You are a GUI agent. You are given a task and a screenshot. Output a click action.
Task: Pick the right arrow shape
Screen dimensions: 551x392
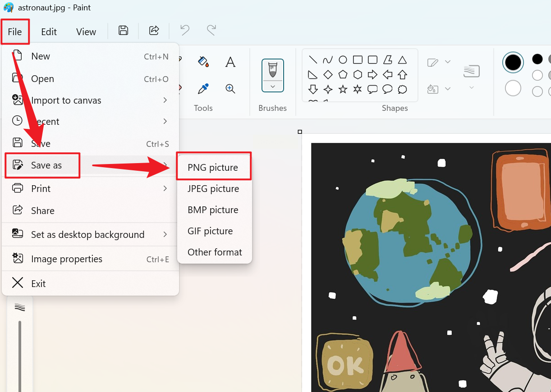tap(372, 74)
